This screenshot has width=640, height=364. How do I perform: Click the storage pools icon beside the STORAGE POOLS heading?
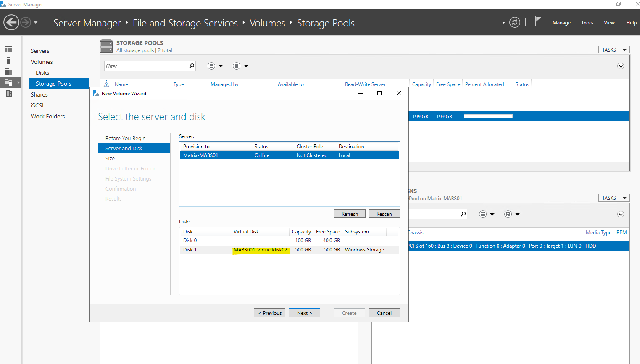pos(106,46)
